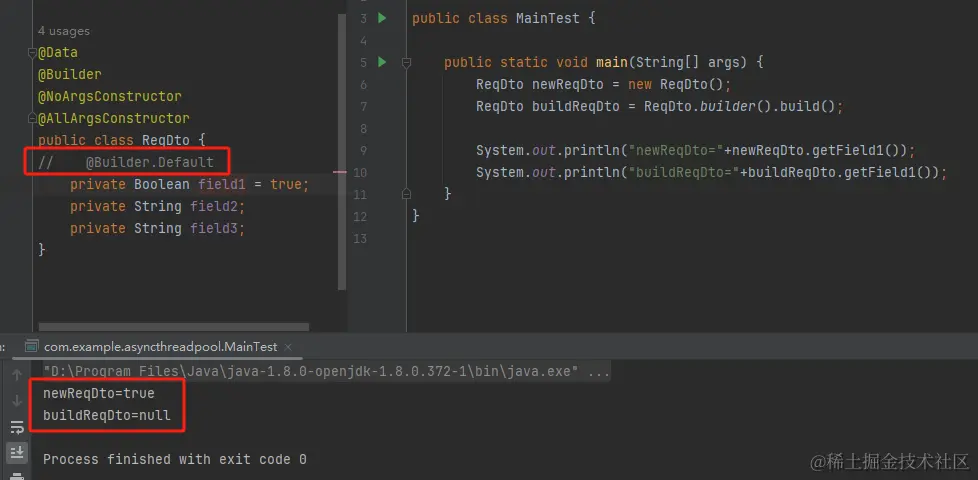Click line number 9 in gutter
The width and height of the screenshot is (978, 480).
tap(363, 150)
